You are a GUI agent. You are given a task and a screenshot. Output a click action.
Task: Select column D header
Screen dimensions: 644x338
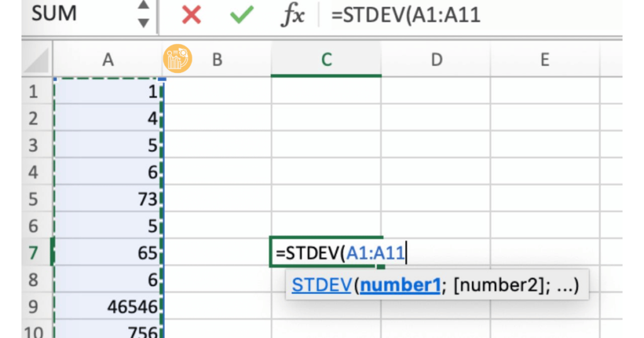click(436, 60)
